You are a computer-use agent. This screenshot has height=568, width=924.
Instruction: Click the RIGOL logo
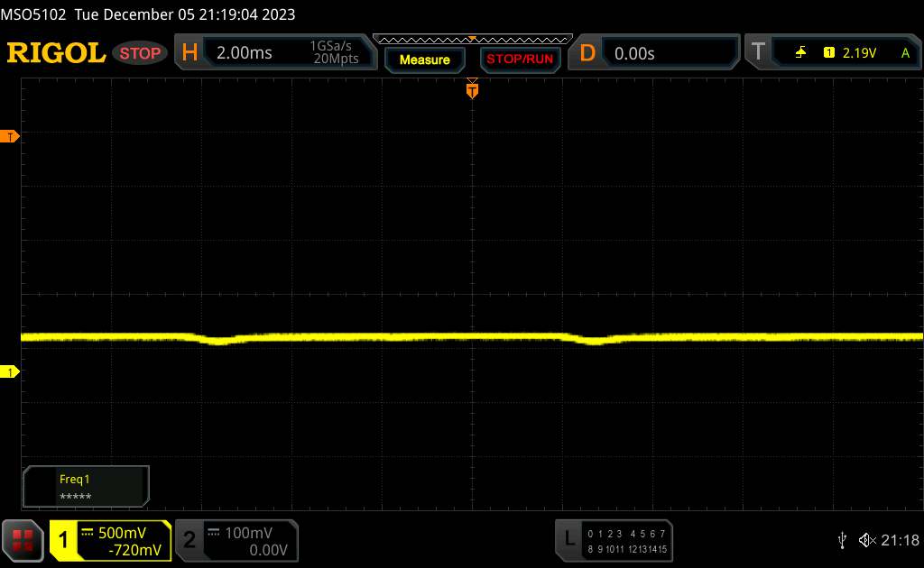pos(56,53)
